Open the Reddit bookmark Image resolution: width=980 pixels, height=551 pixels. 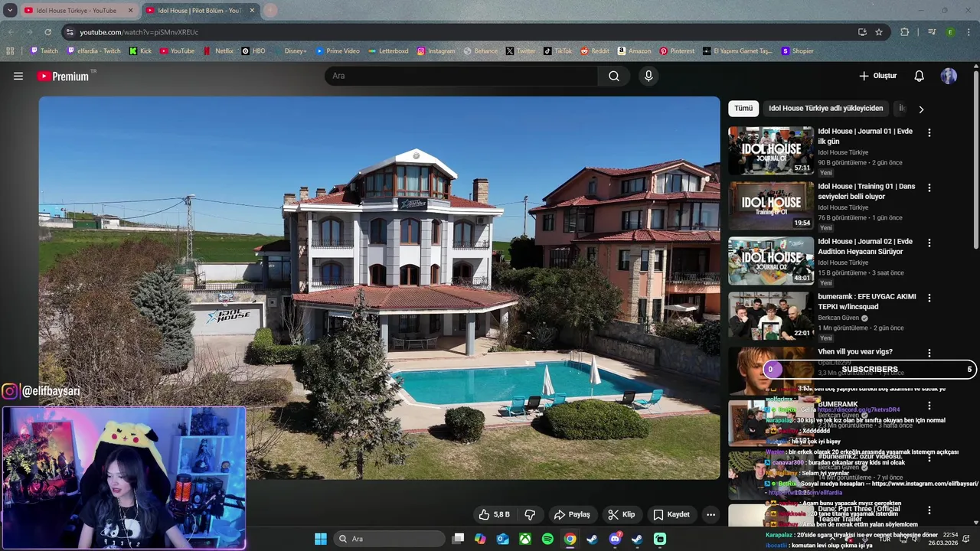tap(595, 51)
